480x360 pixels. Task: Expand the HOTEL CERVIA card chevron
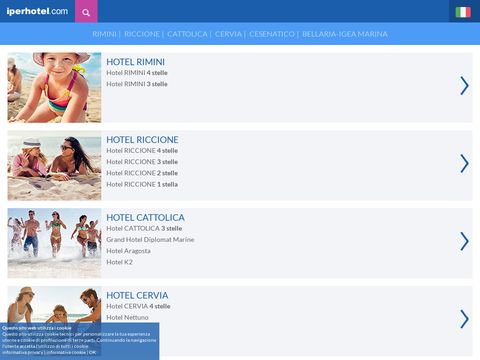[464, 319]
